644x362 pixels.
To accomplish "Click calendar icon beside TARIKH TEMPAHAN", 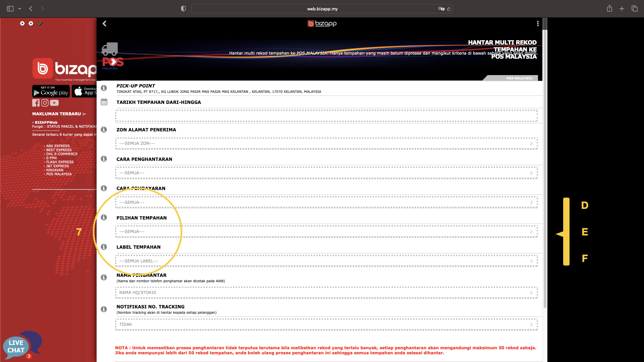I will click(x=104, y=102).
